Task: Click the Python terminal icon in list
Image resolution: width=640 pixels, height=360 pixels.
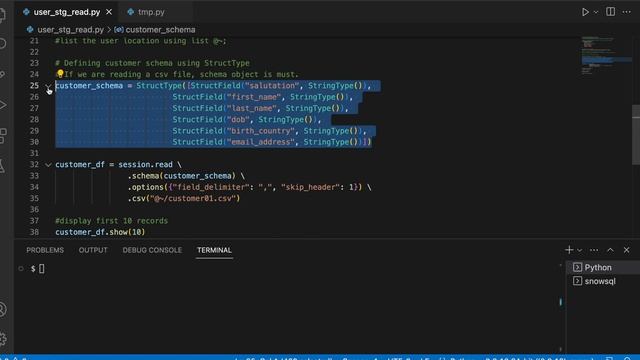Action: pyautogui.click(x=577, y=267)
